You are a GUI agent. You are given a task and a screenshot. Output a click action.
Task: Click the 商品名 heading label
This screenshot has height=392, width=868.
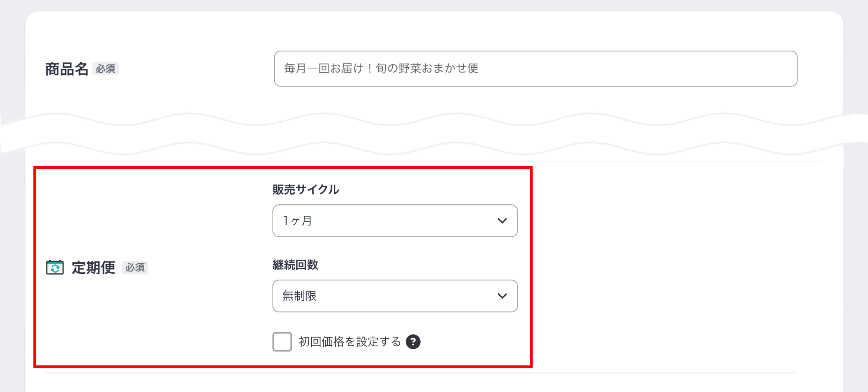[66, 69]
